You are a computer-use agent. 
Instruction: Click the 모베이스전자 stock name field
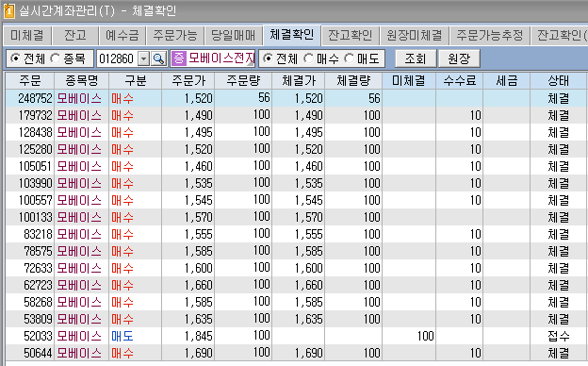213,58
